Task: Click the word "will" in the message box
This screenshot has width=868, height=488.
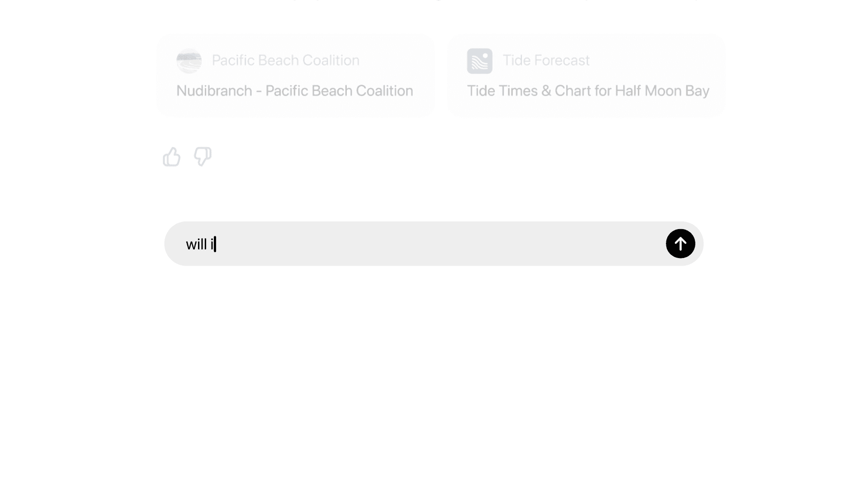Action: click(x=196, y=244)
